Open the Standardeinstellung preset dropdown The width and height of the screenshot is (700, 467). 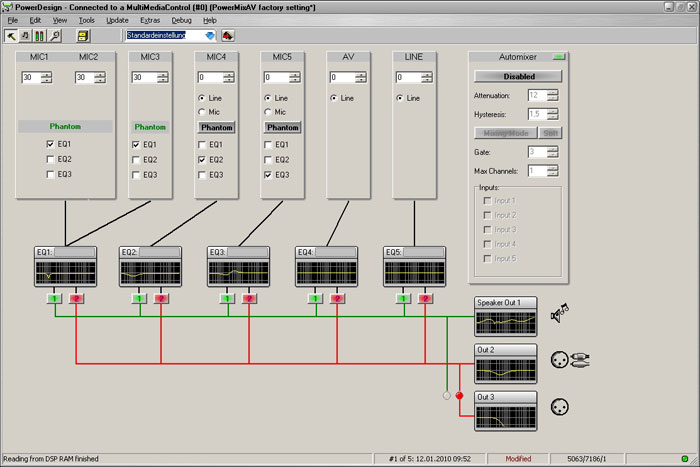(x=210, y=35)
